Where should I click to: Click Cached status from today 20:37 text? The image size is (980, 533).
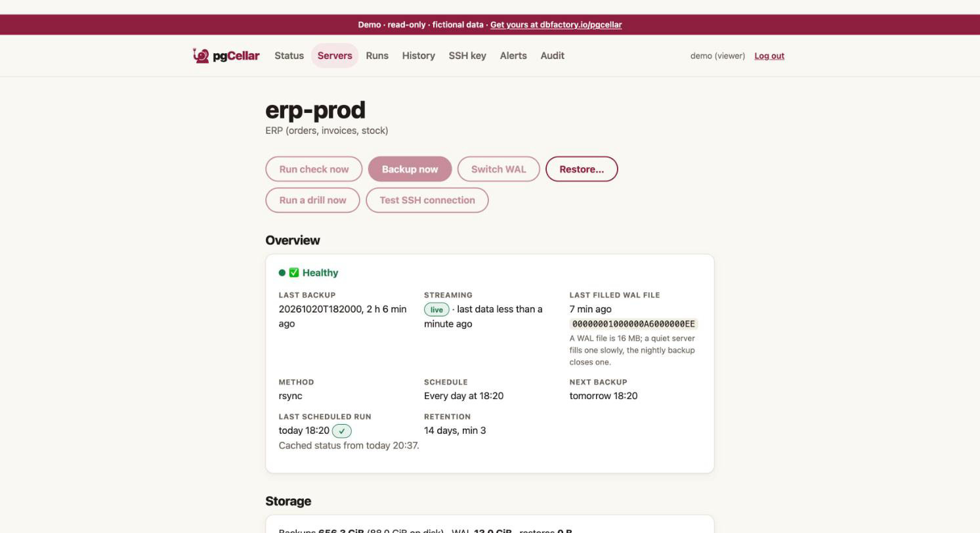349,446
